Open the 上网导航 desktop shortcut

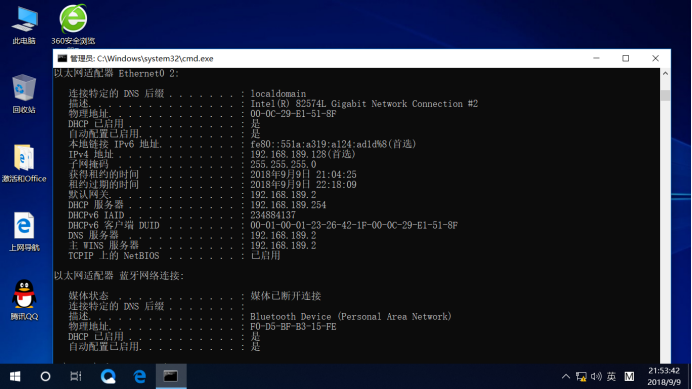pyautogui.click(x=24, y=232)
